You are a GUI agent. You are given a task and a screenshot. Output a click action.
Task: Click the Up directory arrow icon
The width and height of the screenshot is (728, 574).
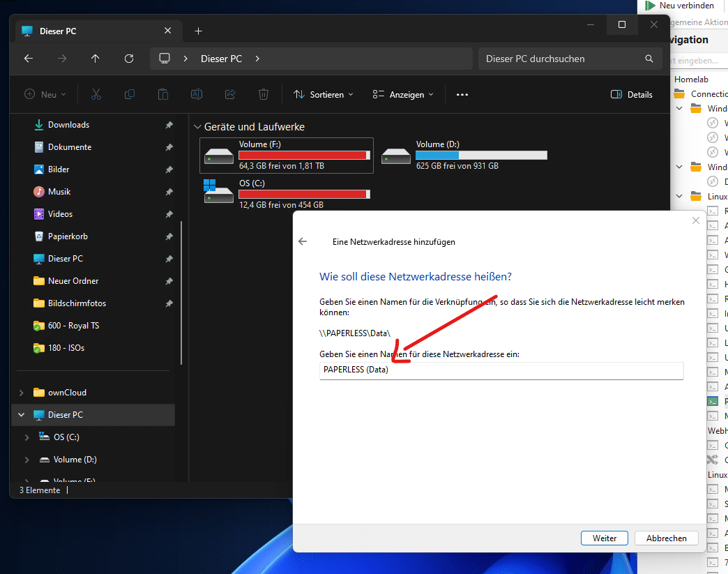(96, 59)
